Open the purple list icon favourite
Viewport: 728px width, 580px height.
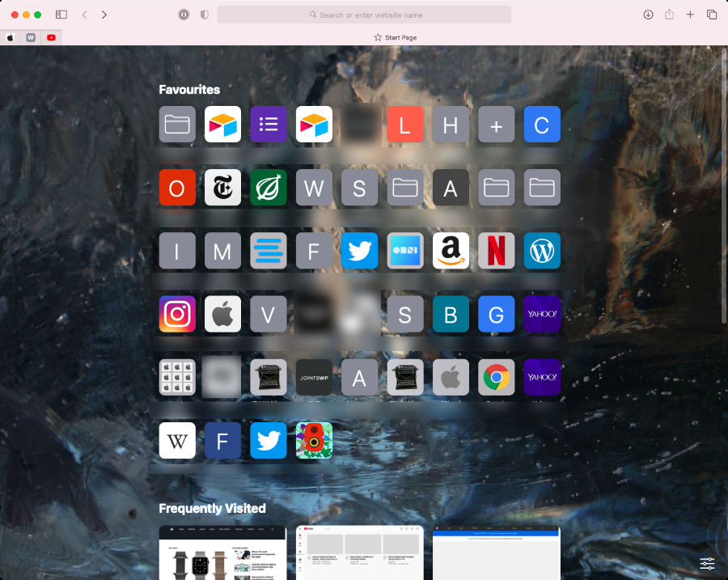tap(269, 125)
